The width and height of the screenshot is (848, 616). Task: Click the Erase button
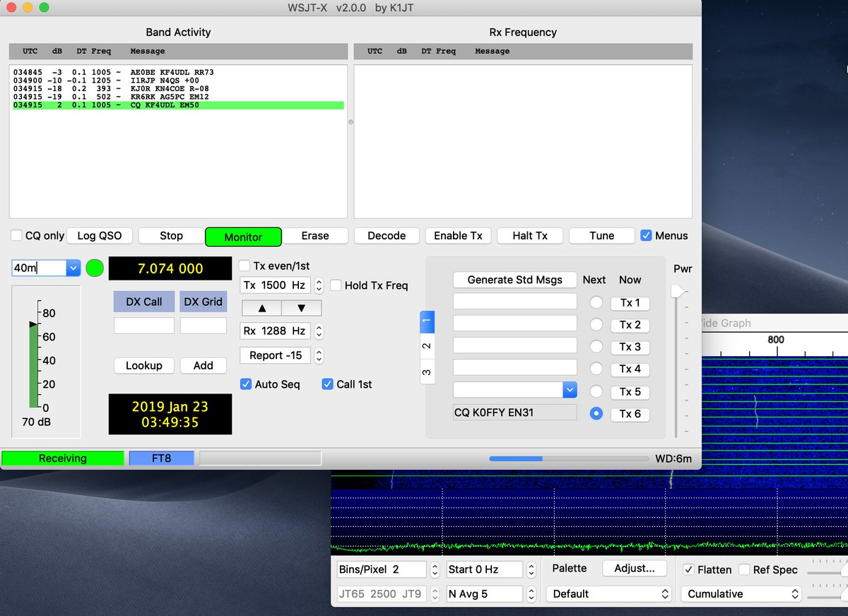[x=315, y=236]
